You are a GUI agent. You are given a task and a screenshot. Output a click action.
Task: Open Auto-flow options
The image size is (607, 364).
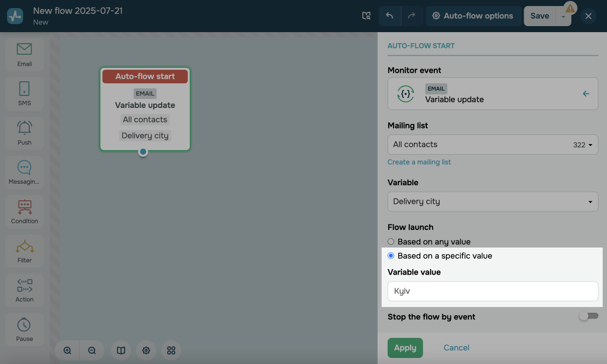[472, 16]
